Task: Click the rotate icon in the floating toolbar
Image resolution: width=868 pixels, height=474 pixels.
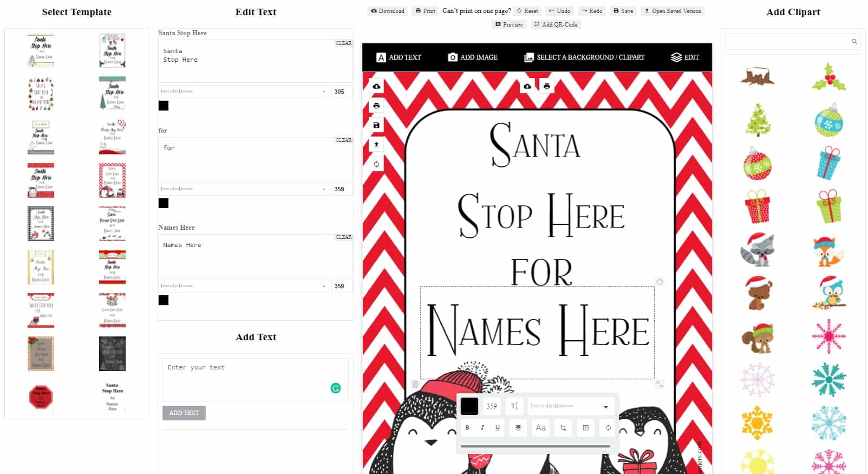Action: [x=608, y=427]
